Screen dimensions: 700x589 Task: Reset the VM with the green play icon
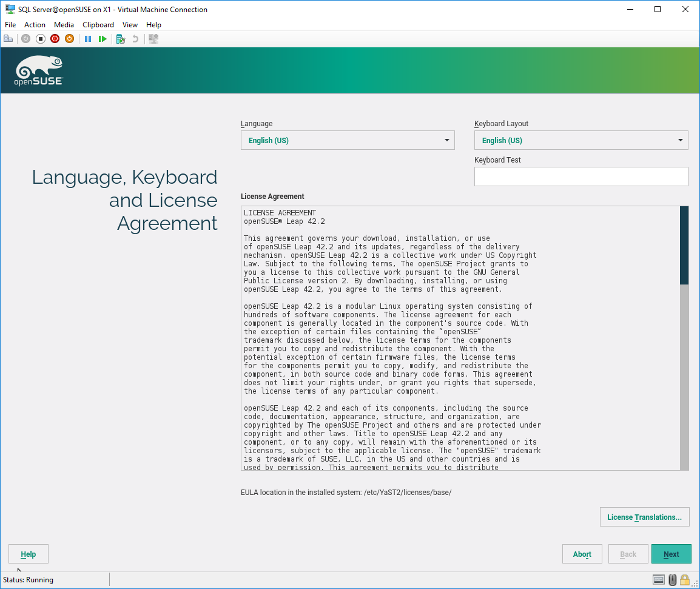[x=103, y=39]
